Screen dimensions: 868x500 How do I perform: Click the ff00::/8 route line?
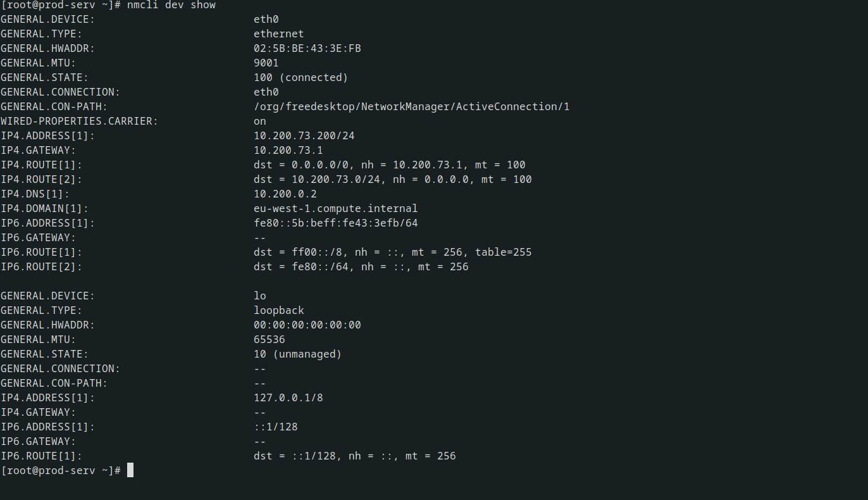[393, 253]
